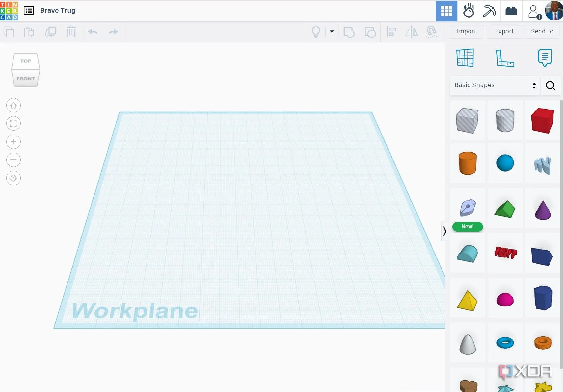
Task: Select the purple Cone shape
Action: pyautogui.click(x=543, y=210)
